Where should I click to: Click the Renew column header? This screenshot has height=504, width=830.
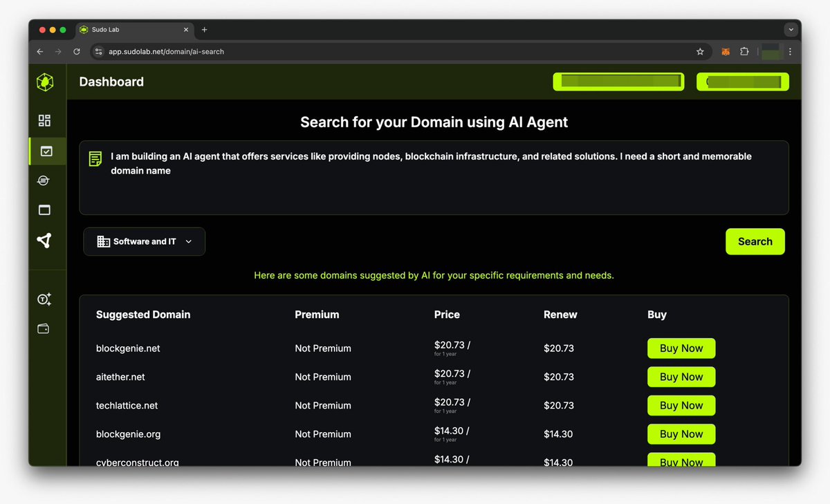560,315
